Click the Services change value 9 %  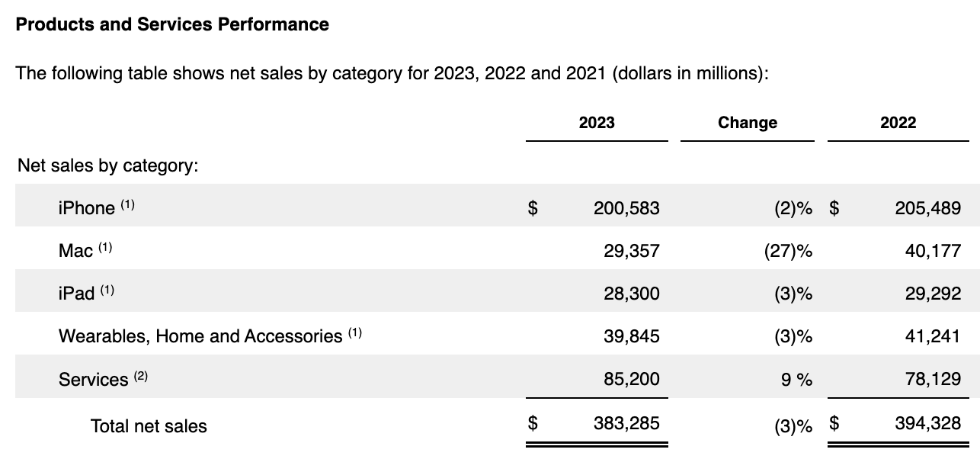pyautogui.click(x=796, y=379)
